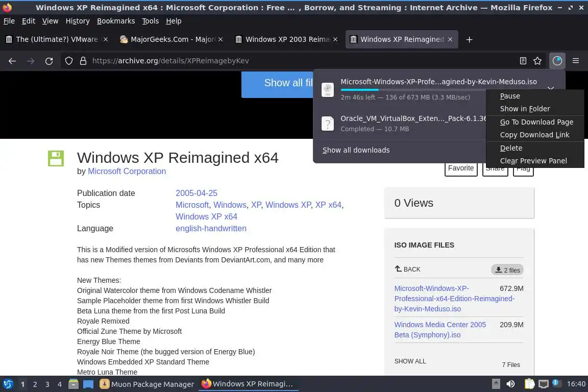The width and height of the screenshot is (588, 392).
Task: Open the Help menu
Action: tap(174, 21)
